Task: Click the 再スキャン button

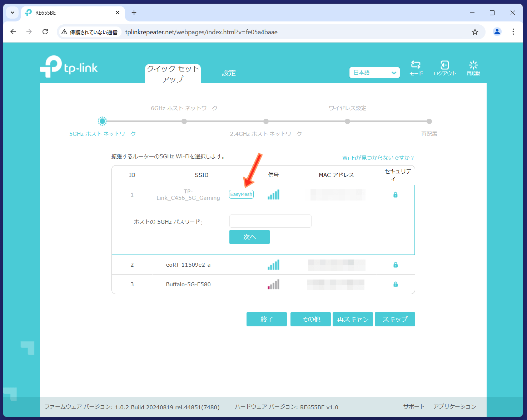Action: pos(353,319)
